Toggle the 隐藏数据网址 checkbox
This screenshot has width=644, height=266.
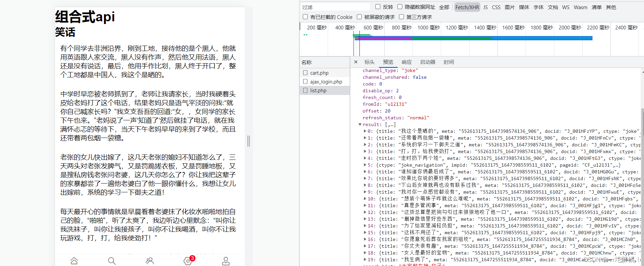pos(400,7)
